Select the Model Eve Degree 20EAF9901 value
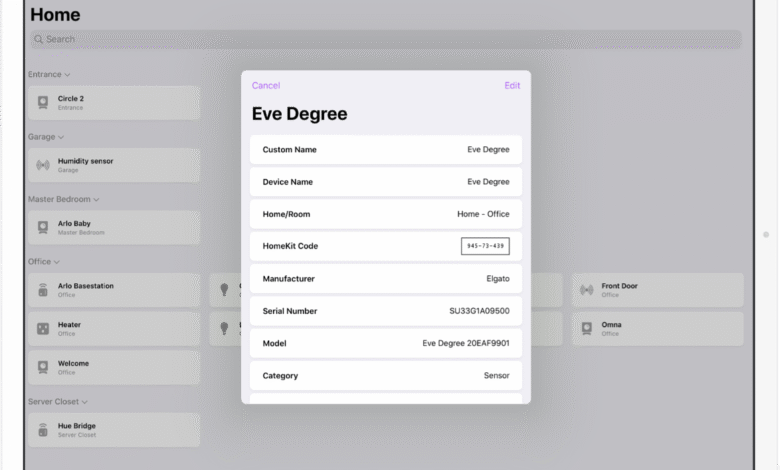This screenshot has height=470, width=780. tap(466, 343)
